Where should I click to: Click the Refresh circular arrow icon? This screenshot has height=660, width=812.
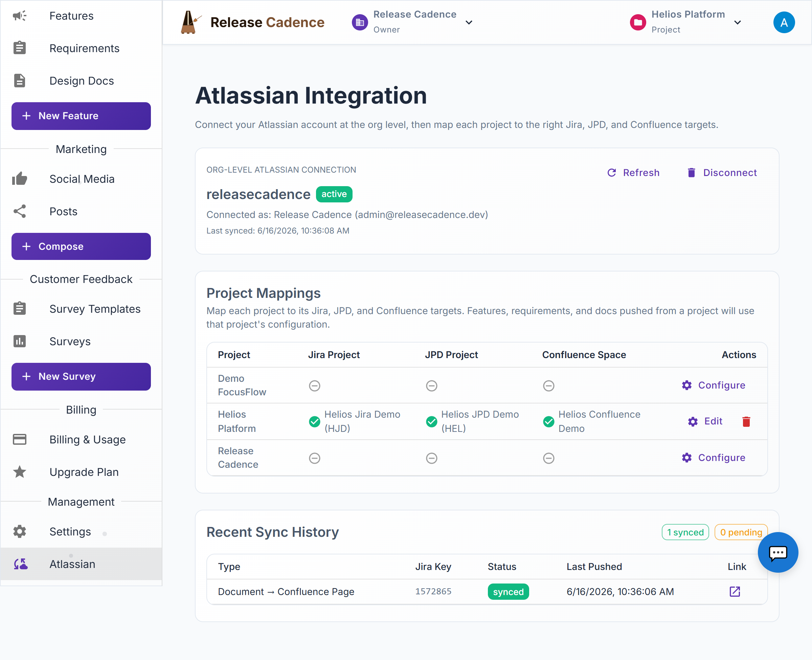[611, 173]
